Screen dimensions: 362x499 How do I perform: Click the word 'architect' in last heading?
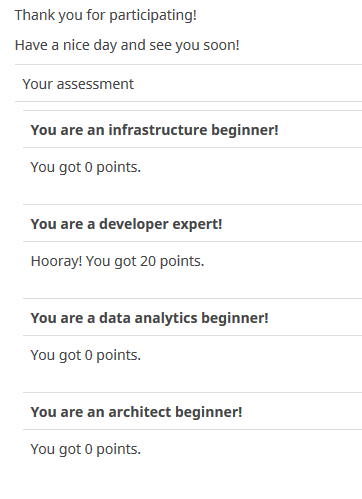tap(140, 412)
